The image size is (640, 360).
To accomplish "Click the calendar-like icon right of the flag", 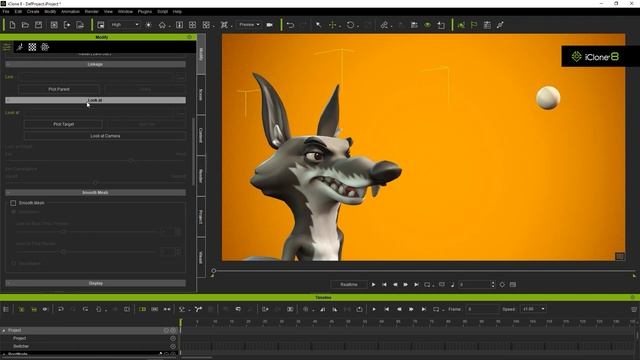I will click(x=487, y=25).
